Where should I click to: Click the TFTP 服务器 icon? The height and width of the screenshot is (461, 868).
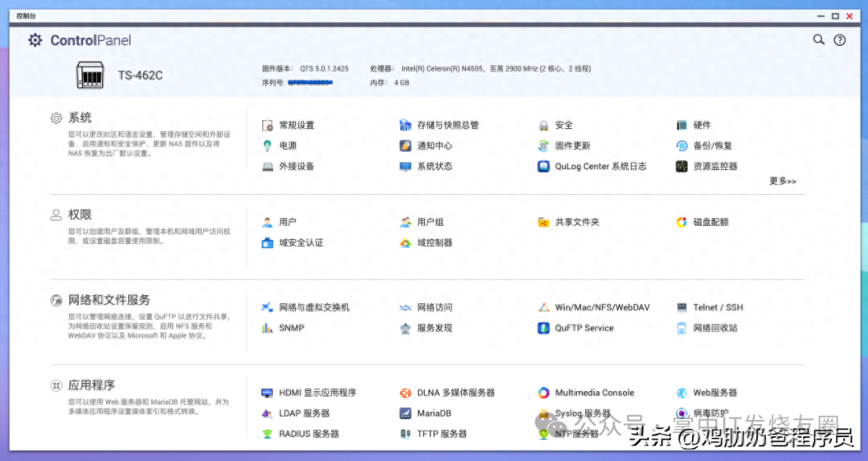click(x=405, y=434)
